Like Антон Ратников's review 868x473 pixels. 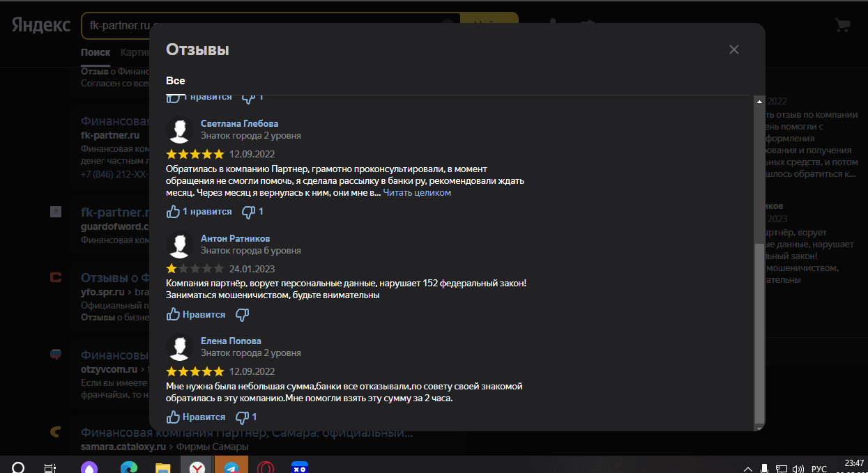[196, 314]
